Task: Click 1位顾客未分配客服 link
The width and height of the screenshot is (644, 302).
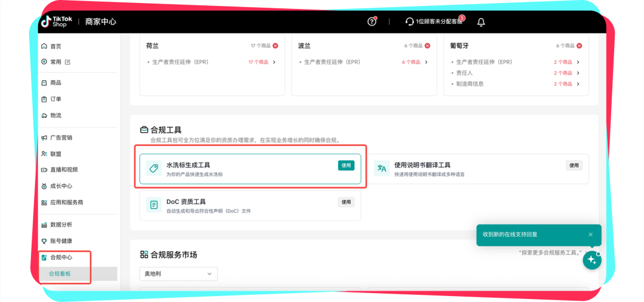Action: 439,22
